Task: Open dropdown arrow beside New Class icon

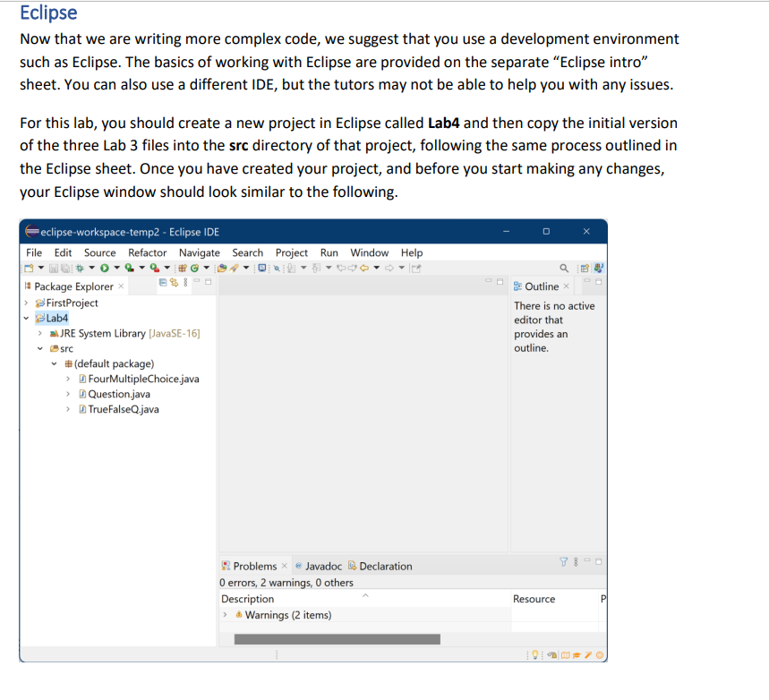Action: (x=207, y=268)
